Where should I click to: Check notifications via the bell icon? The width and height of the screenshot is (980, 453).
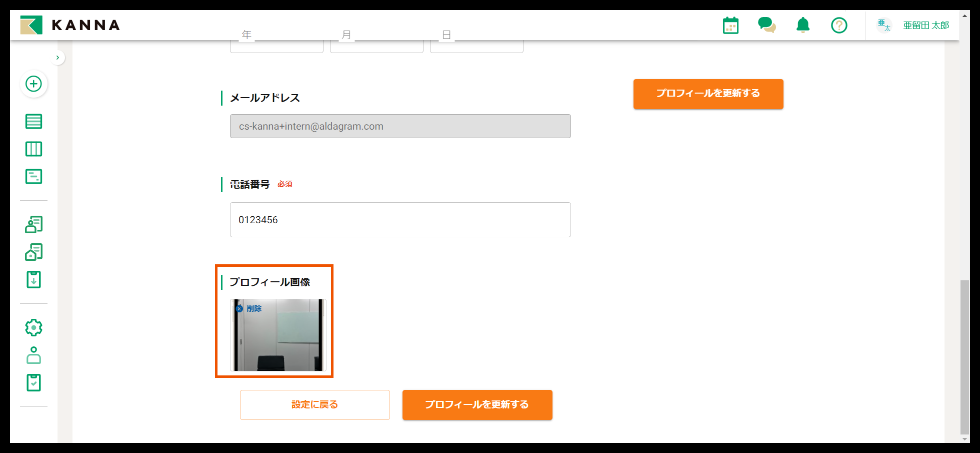pos(803,25)
